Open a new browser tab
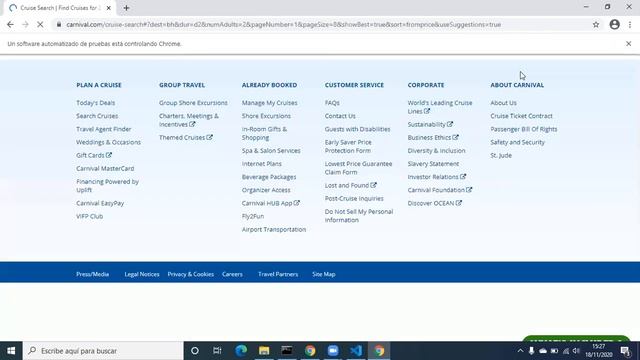The height and width of the screenshot is (360, 640). [126, 8]
